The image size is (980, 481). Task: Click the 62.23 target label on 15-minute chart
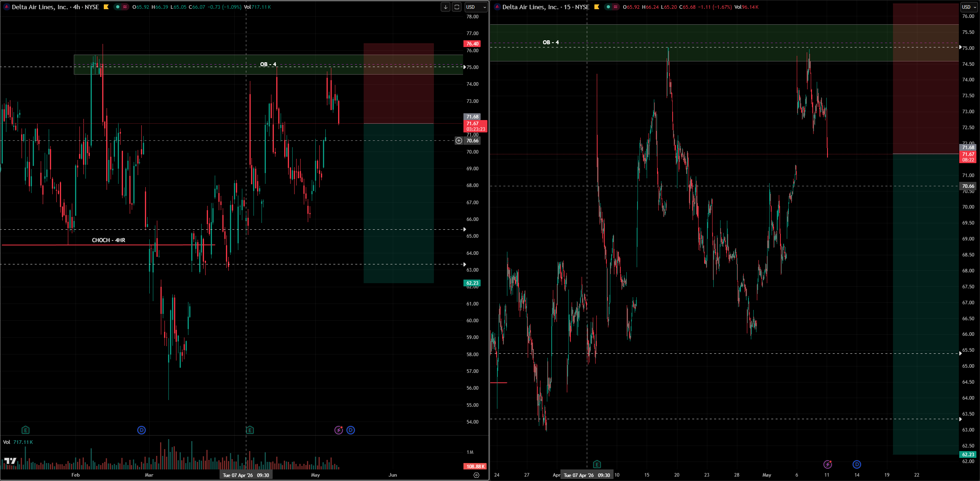[968, 454]
